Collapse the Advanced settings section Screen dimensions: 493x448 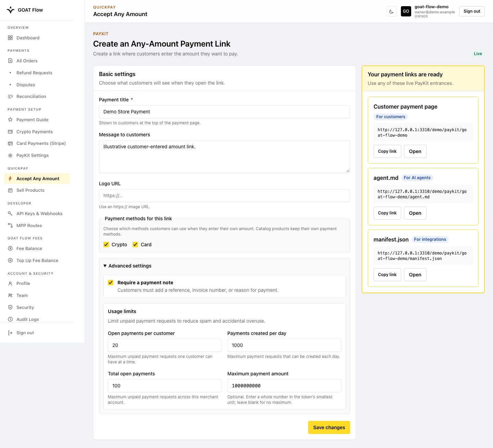tap(127, 266)
